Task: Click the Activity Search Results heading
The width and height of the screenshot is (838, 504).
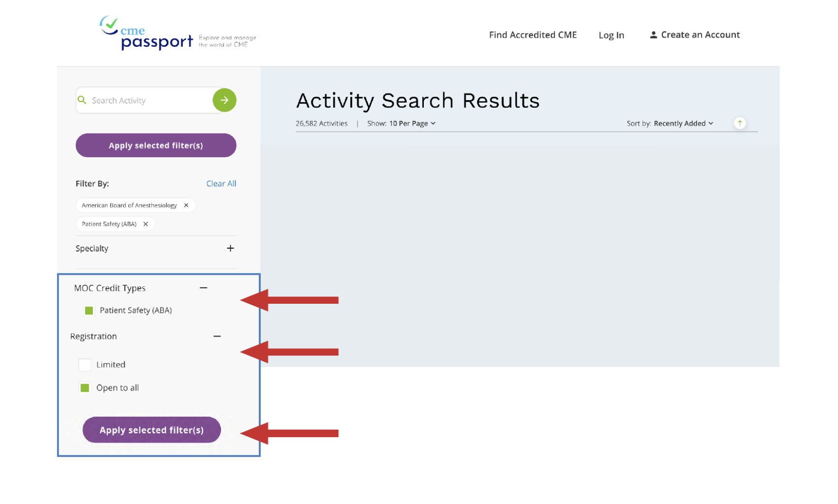Action: 418,101
